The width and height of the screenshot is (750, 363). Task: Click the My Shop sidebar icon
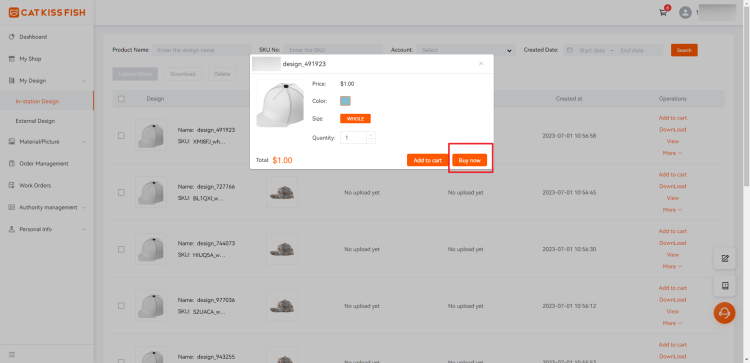coord(11,59)
